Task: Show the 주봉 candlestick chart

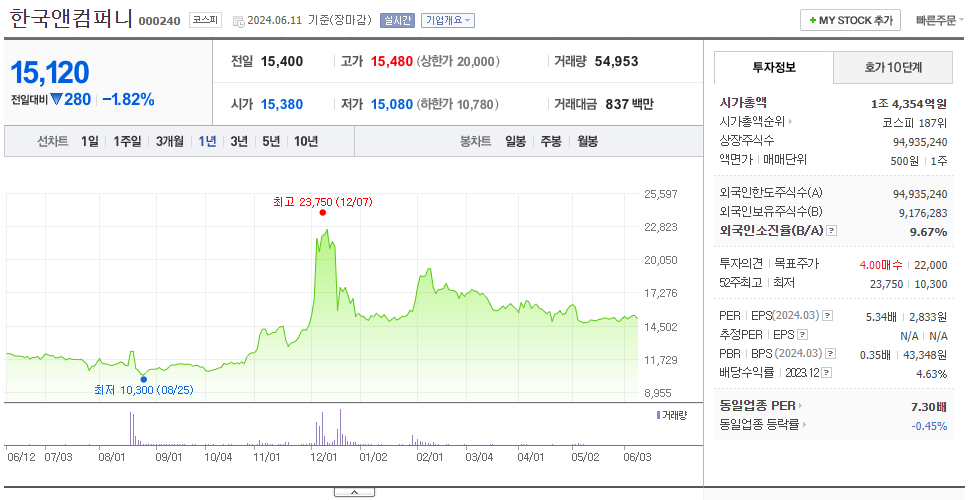Action: (551, 141)
